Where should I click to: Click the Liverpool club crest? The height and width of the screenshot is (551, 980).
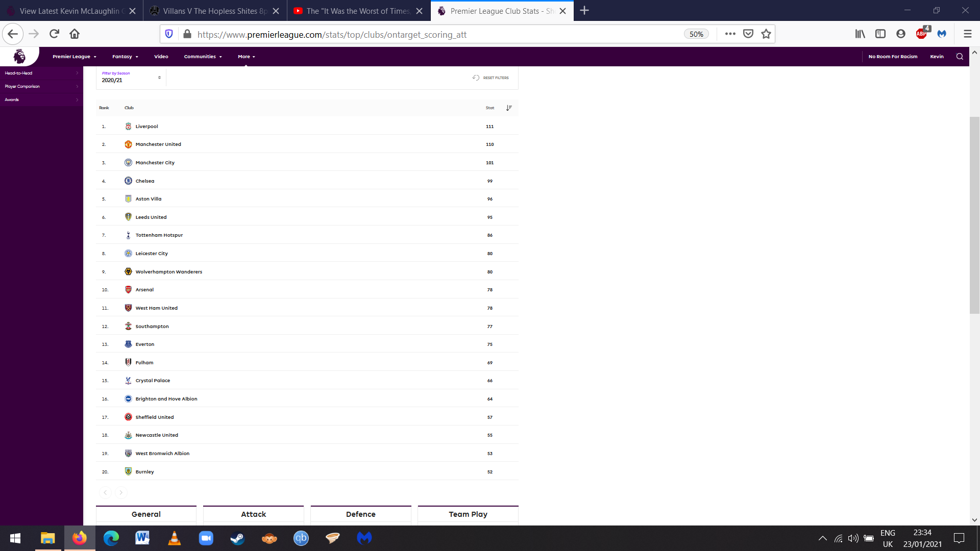pos(128,126)
